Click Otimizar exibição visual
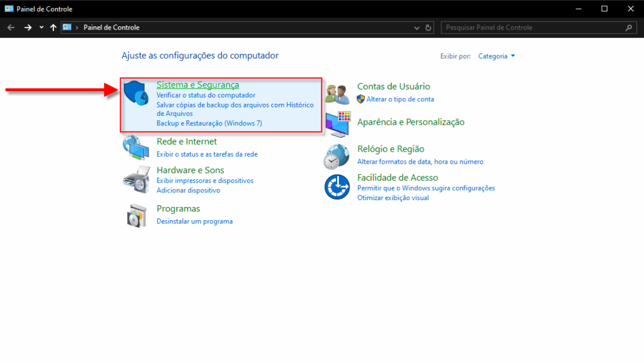The image size is (644, 363). click(x=393, y=198)
